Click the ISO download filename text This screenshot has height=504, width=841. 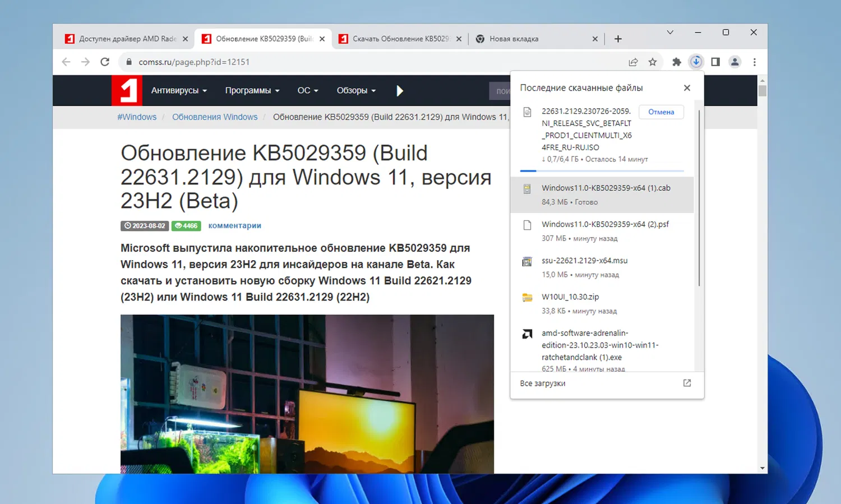[x=586, y=130]
